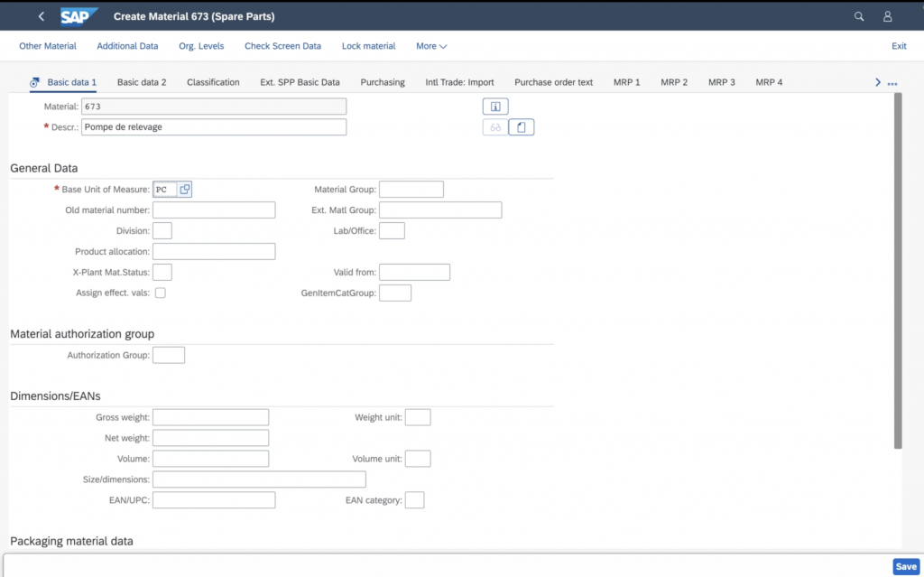Switch to the Basic data 2 tab
924x577 pixels.
coord(142,82)
